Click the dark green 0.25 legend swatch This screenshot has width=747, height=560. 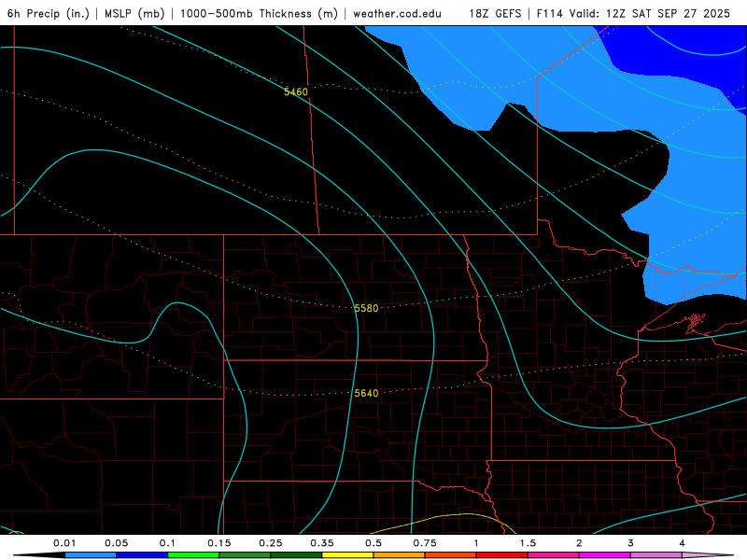click(x=296, y=555)
